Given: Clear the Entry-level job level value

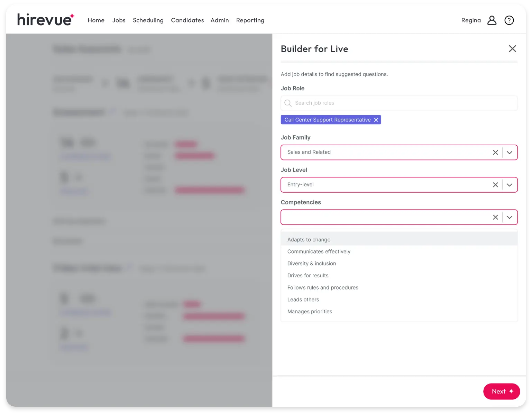Looking at the screenshot, I should tap(495, 185).
